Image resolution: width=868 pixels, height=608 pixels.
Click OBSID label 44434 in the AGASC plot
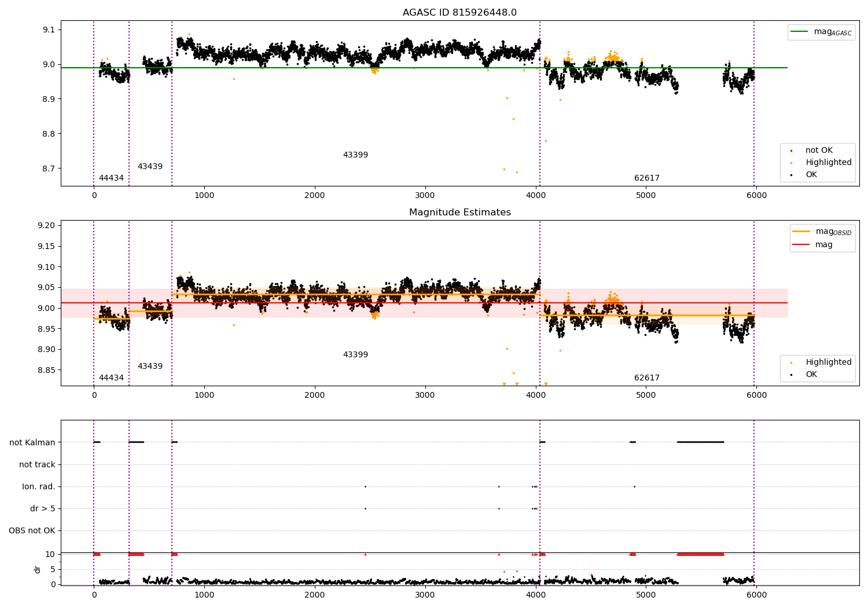click(x=111, y=178)
